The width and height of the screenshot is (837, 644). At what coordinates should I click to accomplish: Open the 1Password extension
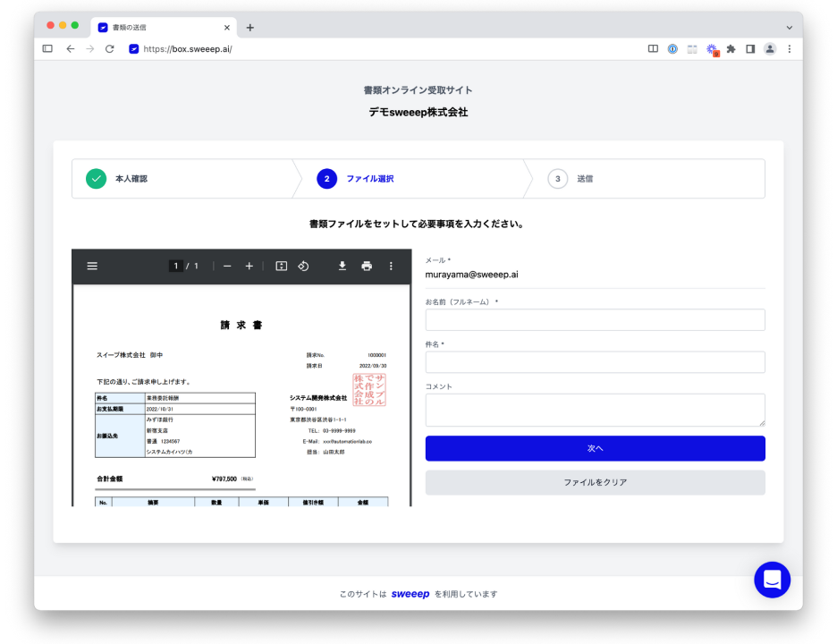672,49
